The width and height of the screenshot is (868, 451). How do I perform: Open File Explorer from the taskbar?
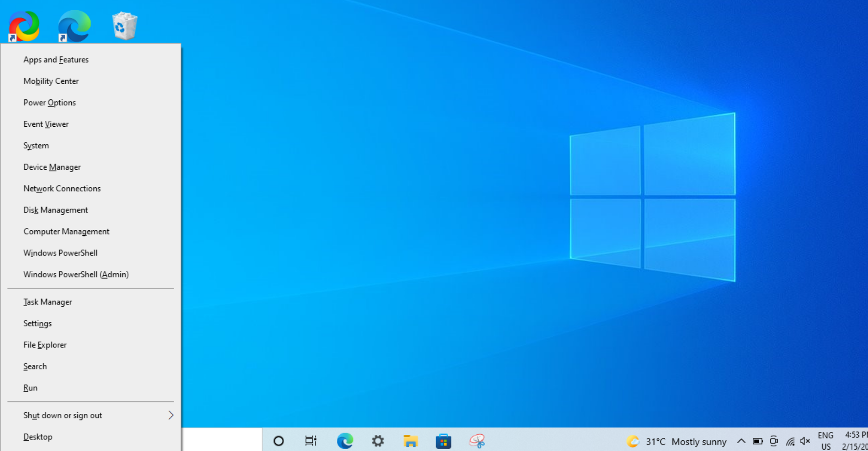(x=411, y=441)
